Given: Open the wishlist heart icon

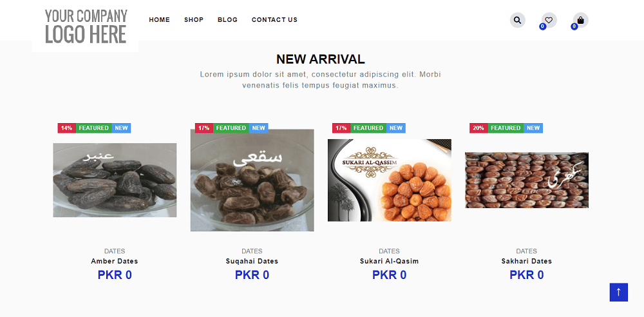Looking at the screenshot, I should 549,20.
